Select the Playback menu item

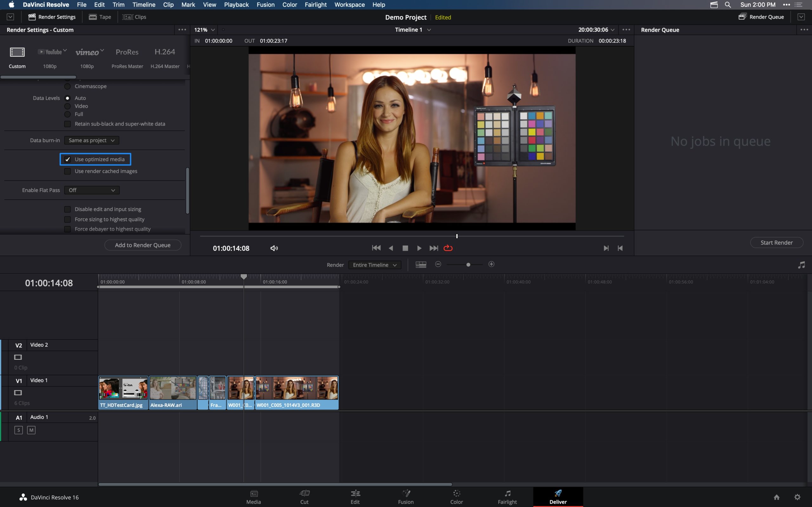tap(236, 5)
